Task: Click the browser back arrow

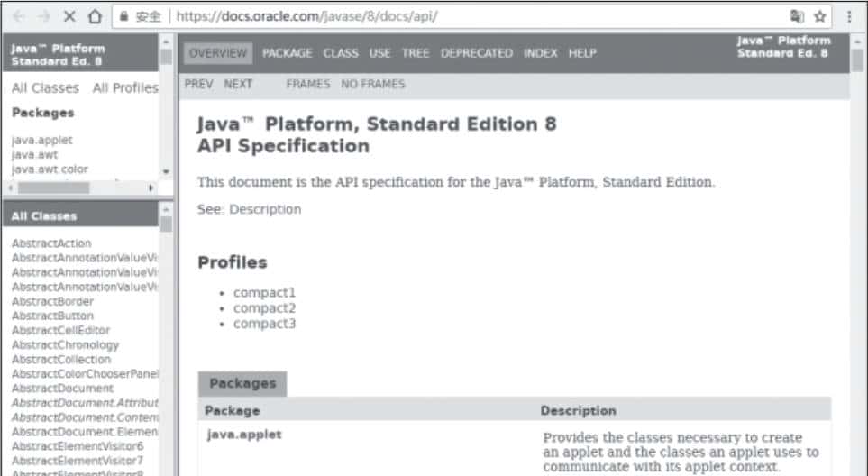Action: coord(18,16)
